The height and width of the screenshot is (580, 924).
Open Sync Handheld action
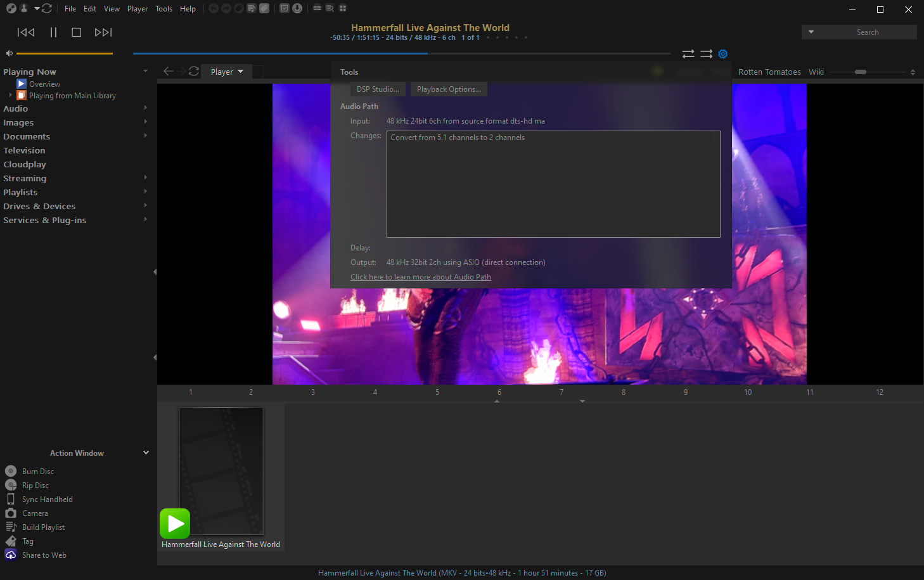48,499
